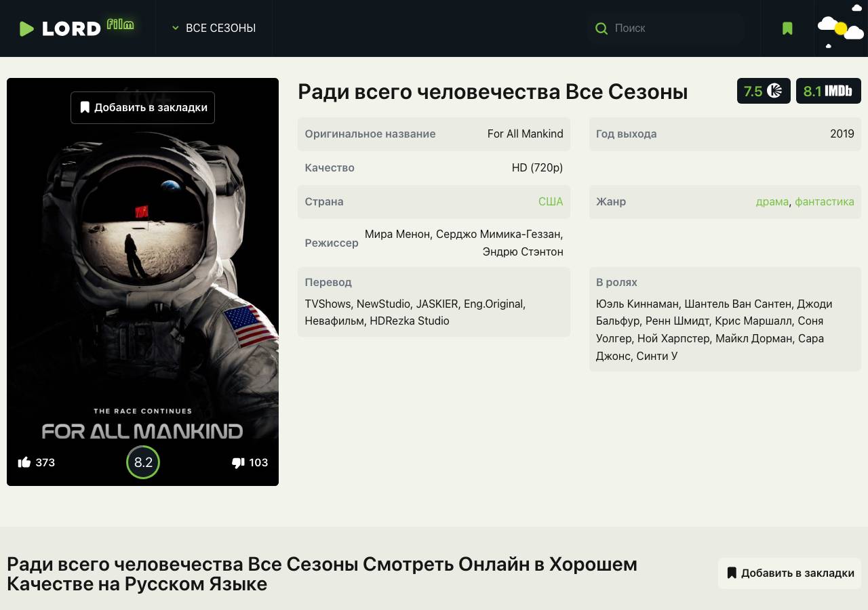Select the title Ради всего человечества Все Сезоны

(493, 91)
